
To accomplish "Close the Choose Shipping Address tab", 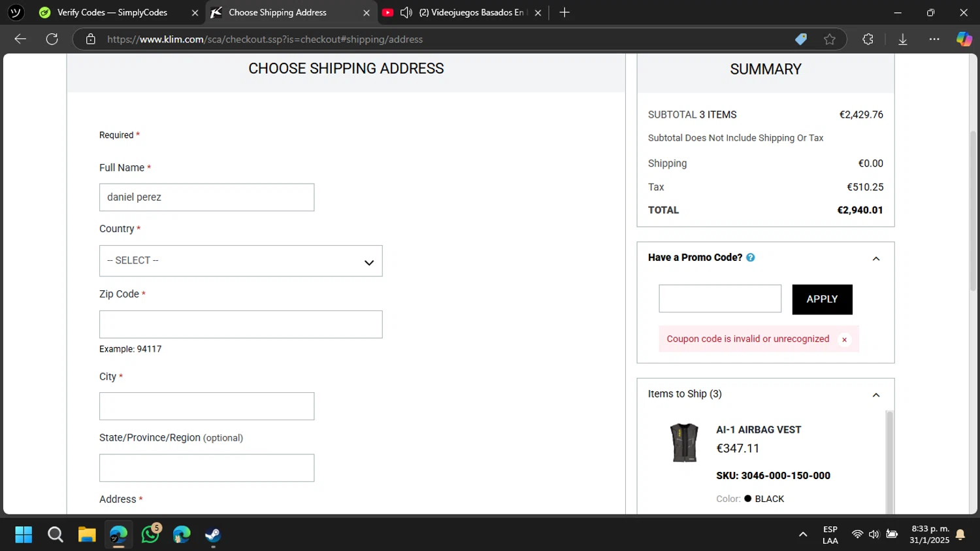I will point(367,12).
